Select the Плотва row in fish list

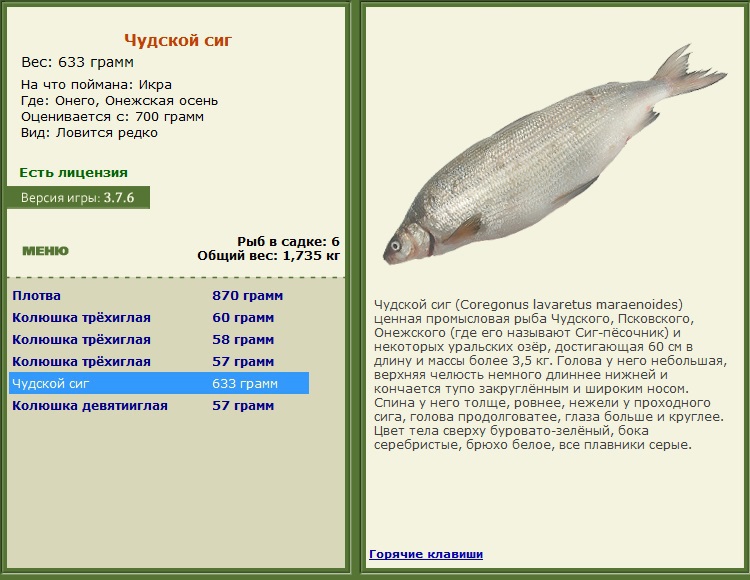[x=159, y=295]
